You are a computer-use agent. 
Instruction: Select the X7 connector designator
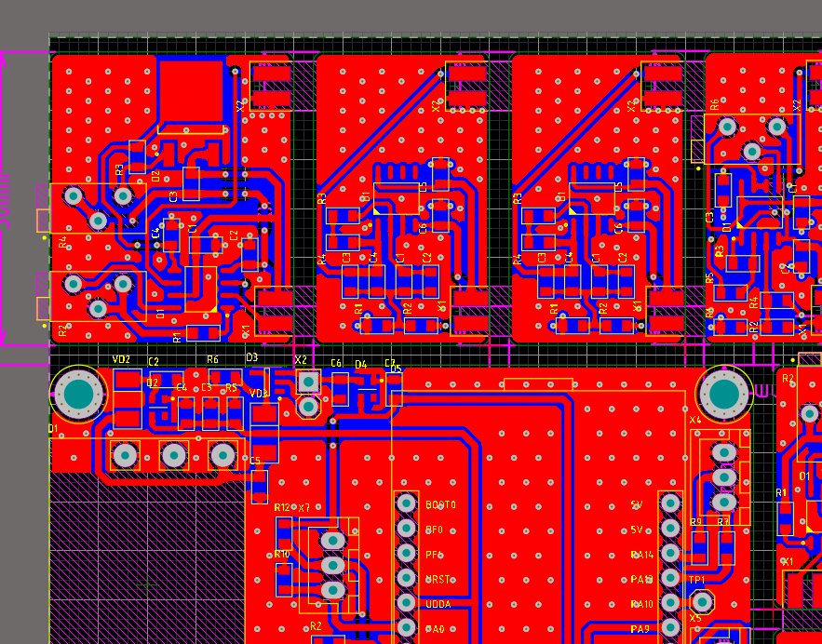point(304,508)
